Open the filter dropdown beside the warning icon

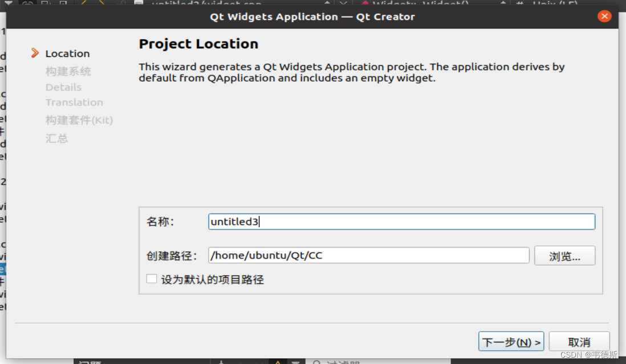(x=295, y=362)
